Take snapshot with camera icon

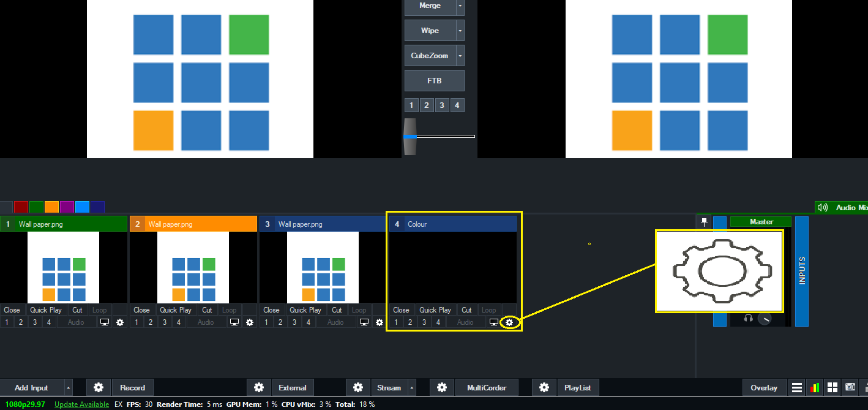point(850,387)
